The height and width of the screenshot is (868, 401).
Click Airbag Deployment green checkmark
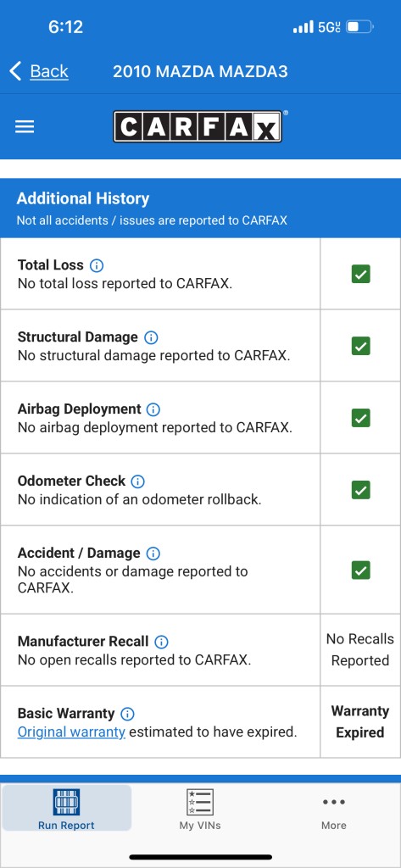pyautogui.click(x=360, y=418)
